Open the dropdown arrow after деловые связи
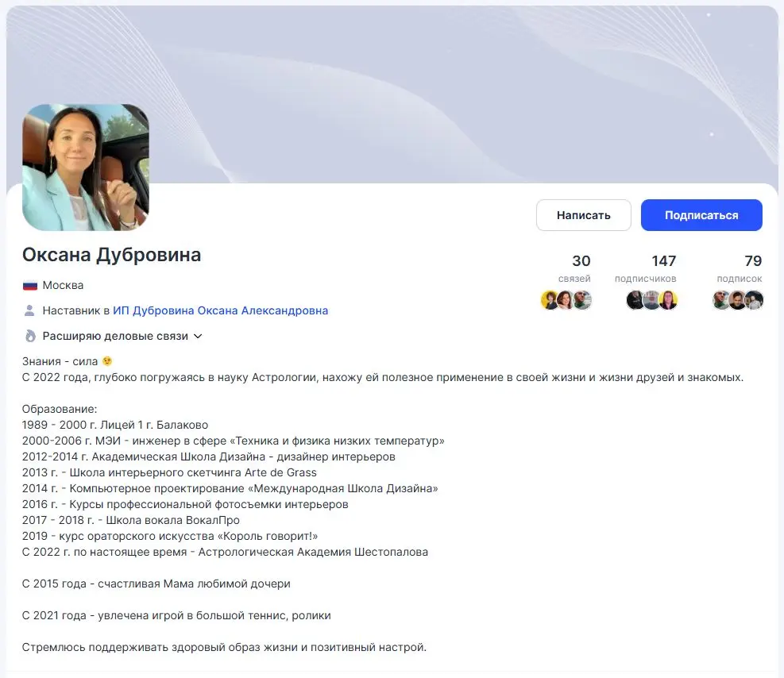Image resolution: width=784 pixels, height=678 pixels. (196, 336)
